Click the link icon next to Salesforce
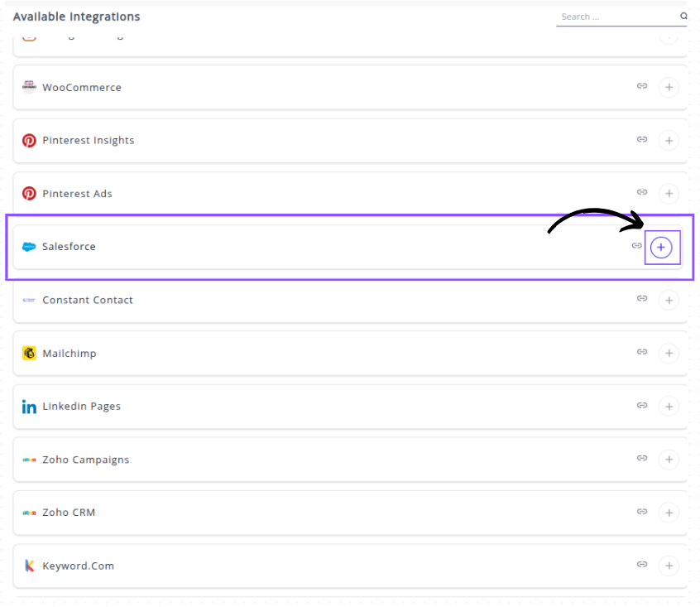This screenshot has width=700, height=607. 636,246
